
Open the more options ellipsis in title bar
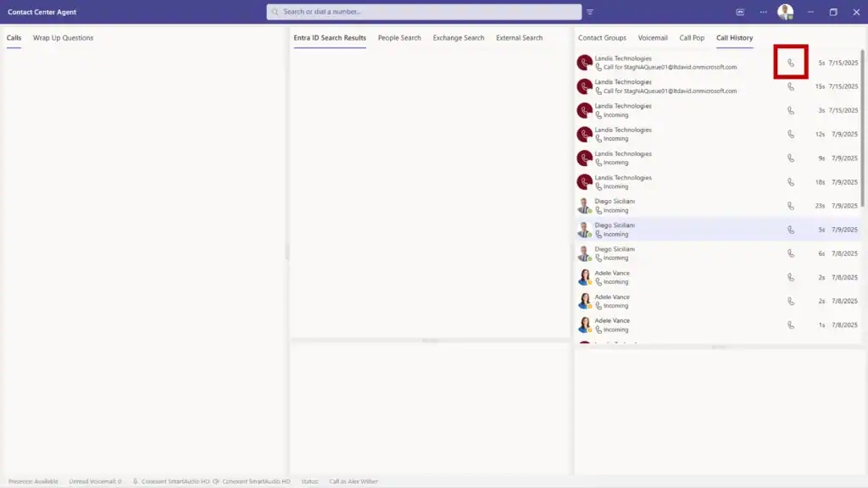[x=762, y=12]
